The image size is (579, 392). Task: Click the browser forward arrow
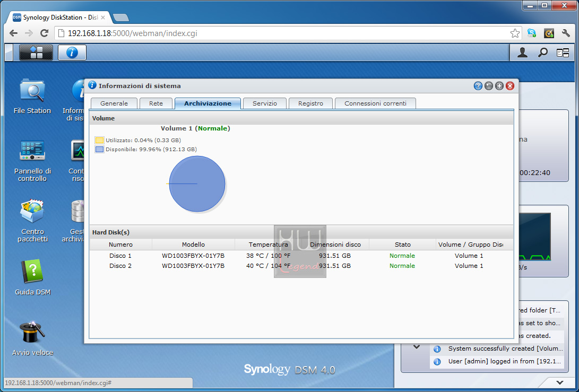pos(29,33)
